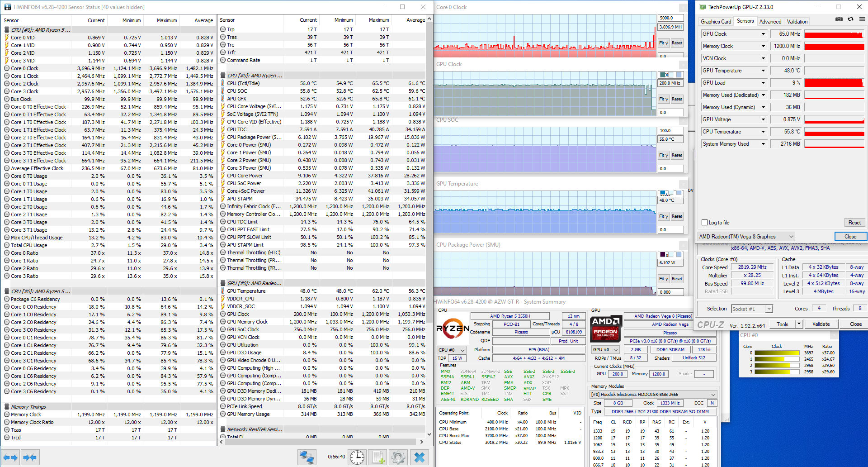Click the Core 0 VID lightning sensor icon

coord(7,38)
